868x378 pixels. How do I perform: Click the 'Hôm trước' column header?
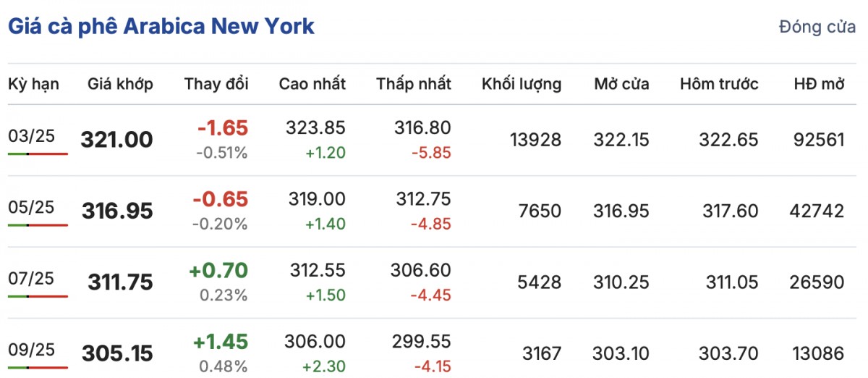[x=719, y=84]
